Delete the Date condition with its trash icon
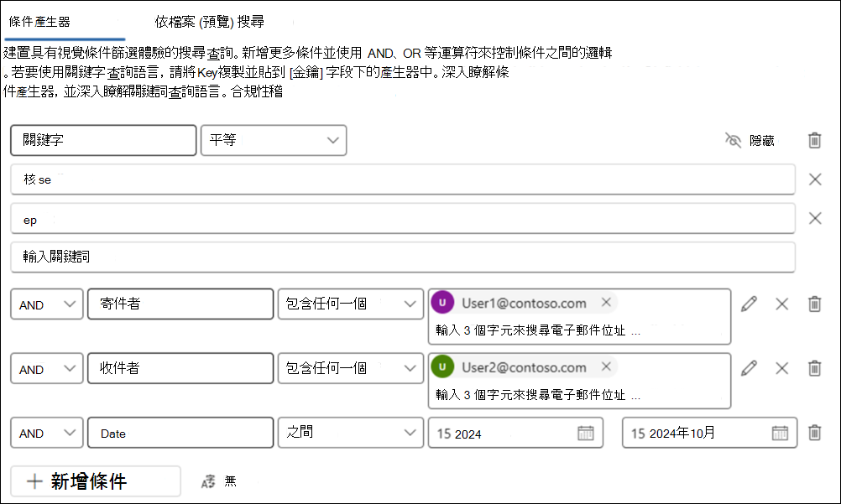841x504 pixels. pyautogui.click(x=813, y=433)
